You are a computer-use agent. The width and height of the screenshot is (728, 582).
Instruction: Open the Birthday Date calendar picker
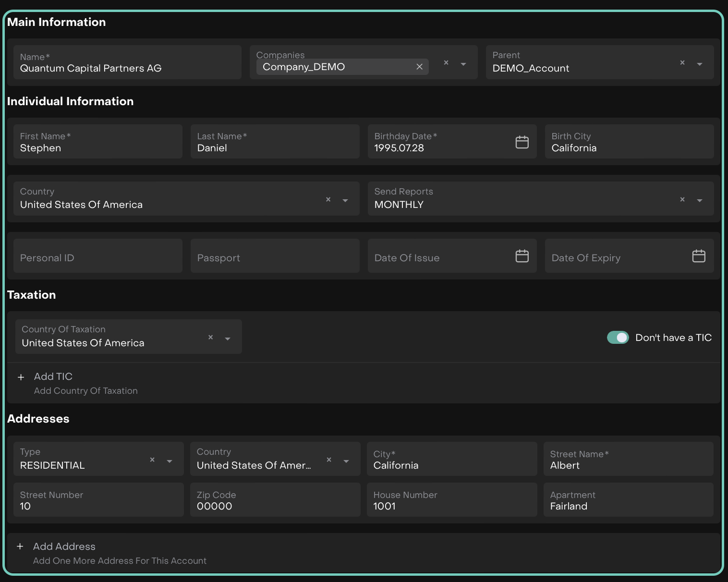click(x=522, y=142)
